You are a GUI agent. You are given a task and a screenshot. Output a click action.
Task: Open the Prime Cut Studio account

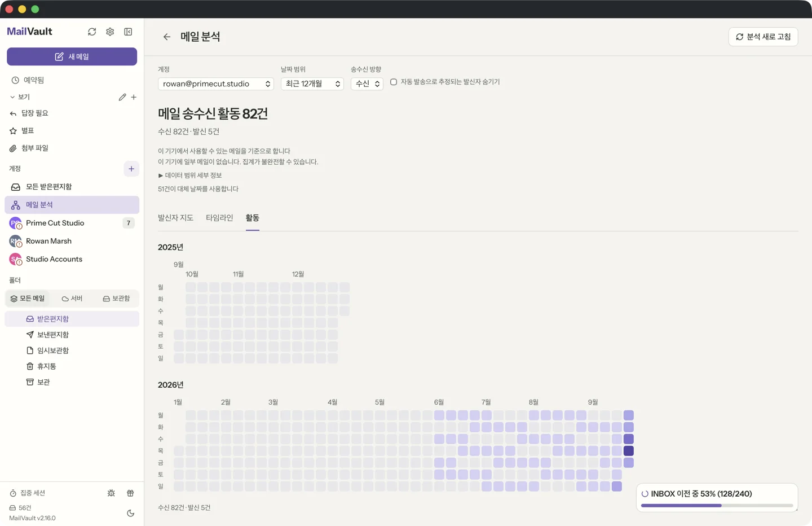coord(72,223)
